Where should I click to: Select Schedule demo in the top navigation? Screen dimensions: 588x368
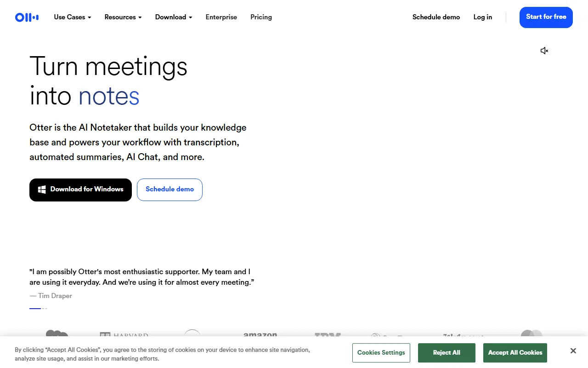(436, 17)
